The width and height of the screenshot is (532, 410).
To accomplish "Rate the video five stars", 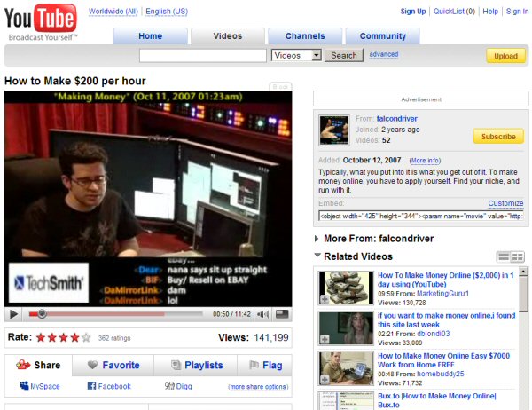I will (86, 337).
